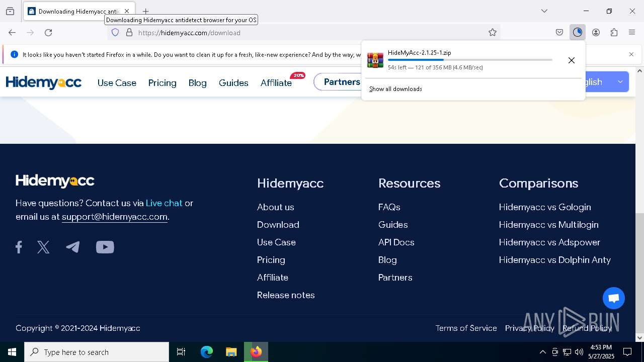Launch Microsoft Edge from taskbar
This screenshot has width=644, height=362.
[x=207, y=352]
